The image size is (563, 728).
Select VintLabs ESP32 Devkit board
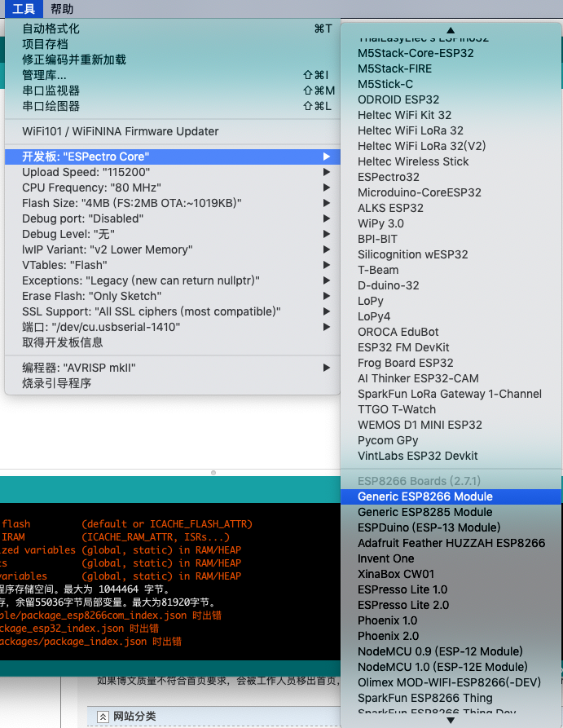451,456
